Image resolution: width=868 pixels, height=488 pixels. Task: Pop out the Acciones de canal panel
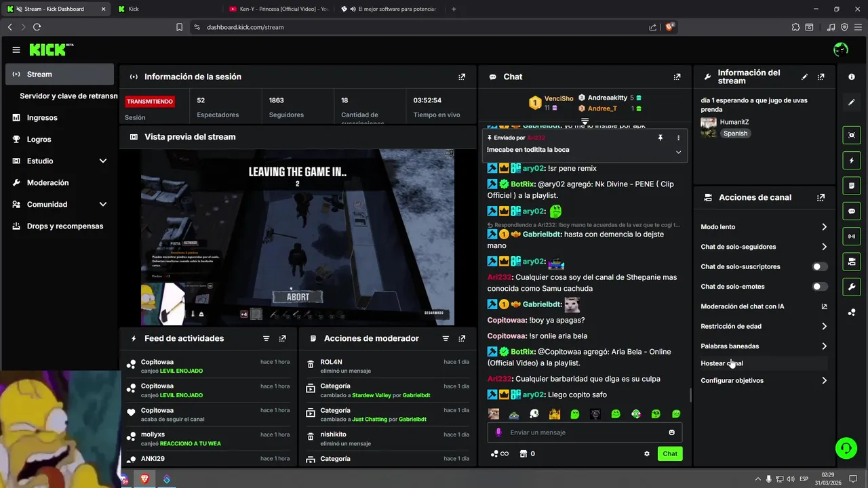tap(821, 198)
